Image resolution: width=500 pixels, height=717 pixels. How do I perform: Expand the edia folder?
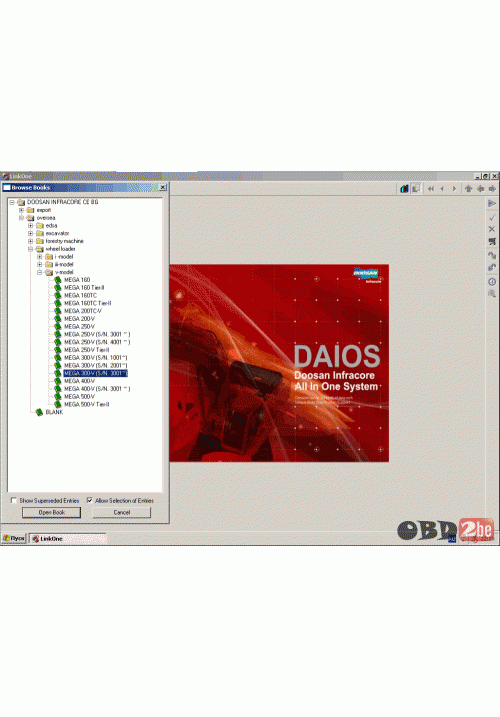coord(30,225)
